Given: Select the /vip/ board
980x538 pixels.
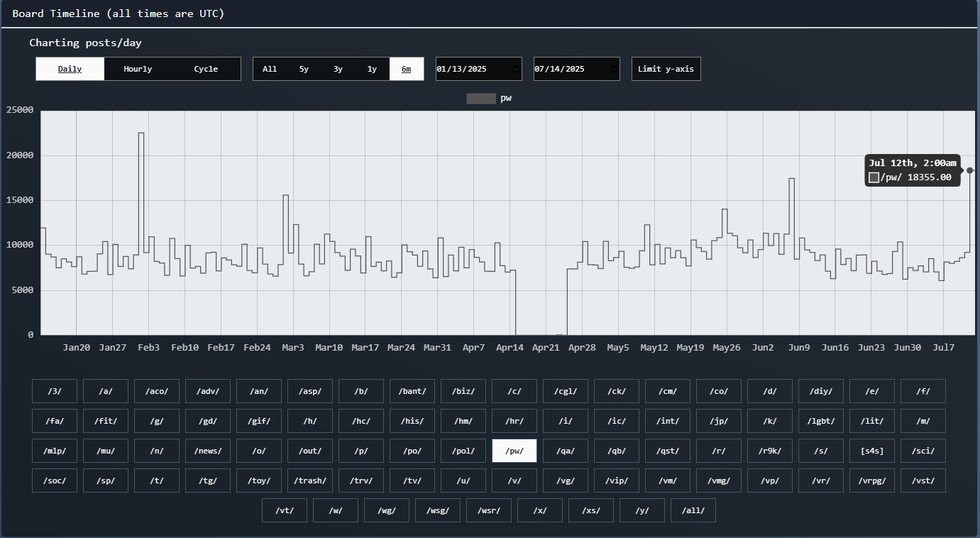Looking at the screenshot, I should (x=617, y=481).
